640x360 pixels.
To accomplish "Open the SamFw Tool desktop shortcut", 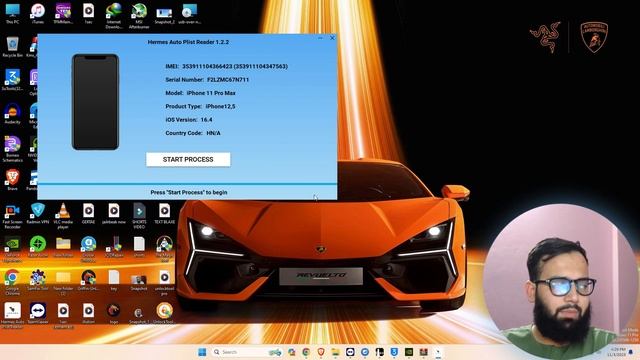I will [x=38, y=280].
